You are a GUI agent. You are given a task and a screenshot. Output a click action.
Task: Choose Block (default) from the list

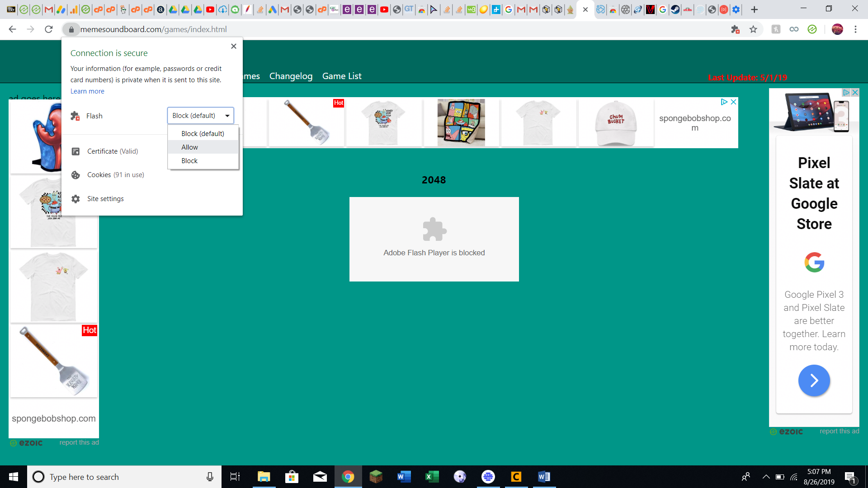(203, 134)
